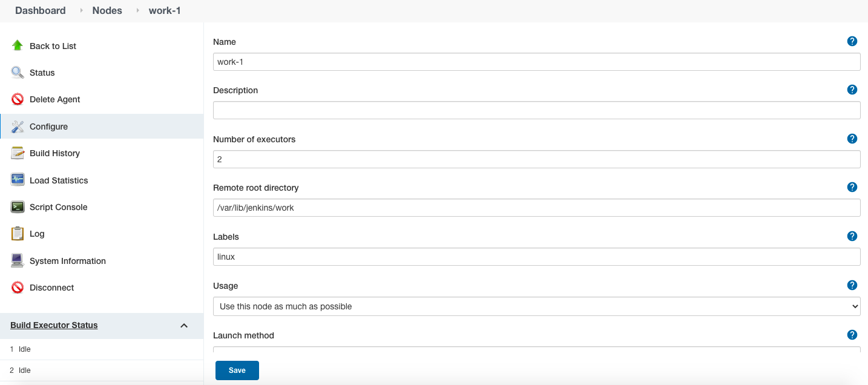This screenshot has width=868, height=385.
Task: Click the Disconnect red icon
Action: click(x=18, y=288)
